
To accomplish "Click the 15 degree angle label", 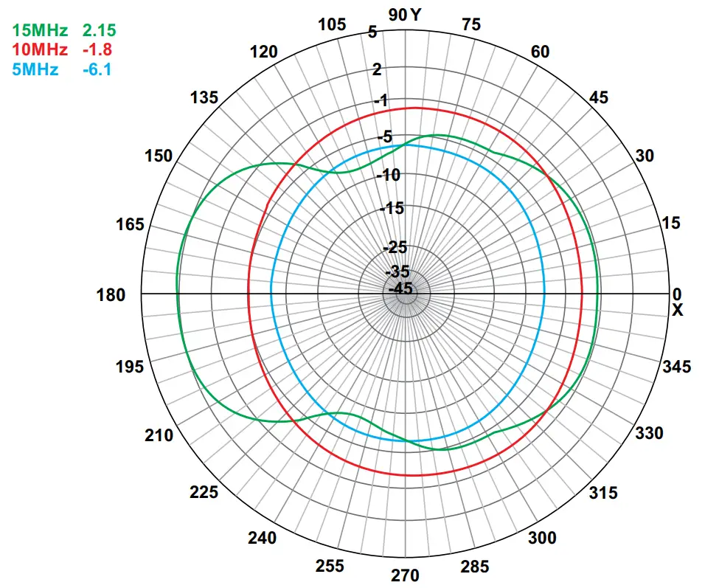I will (671, 223).
